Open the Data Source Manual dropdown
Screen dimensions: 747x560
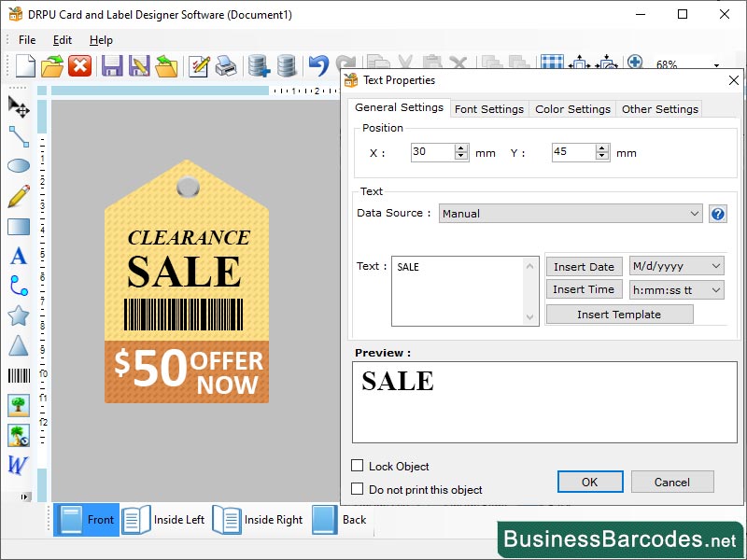(x=571, y=214)
